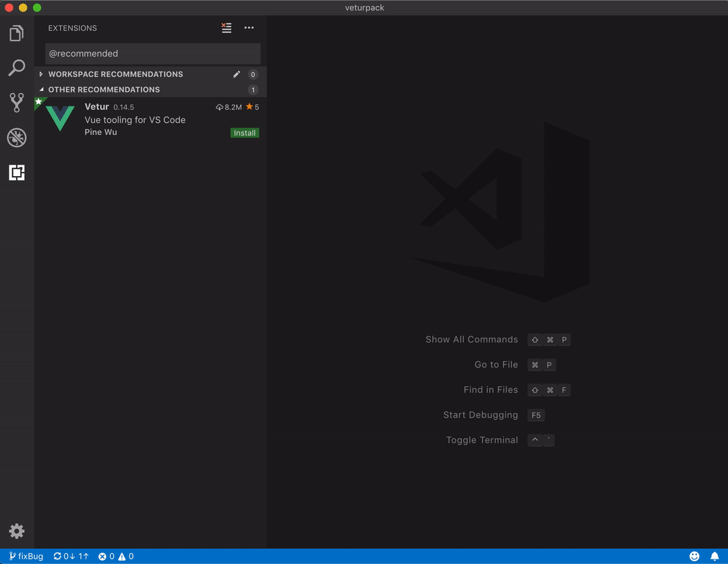The height and width of the screenshot is (564, 728).
Task: Open notifications bell in status bar
Action: pyautogui.click(x=715, y=557)
